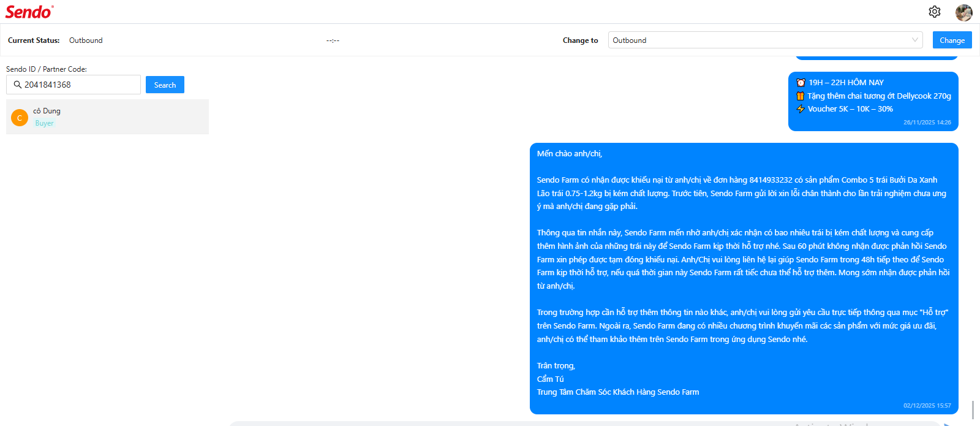Open the user profile avatar
Viewport: 980px width, 426px height.
[964, 12]
